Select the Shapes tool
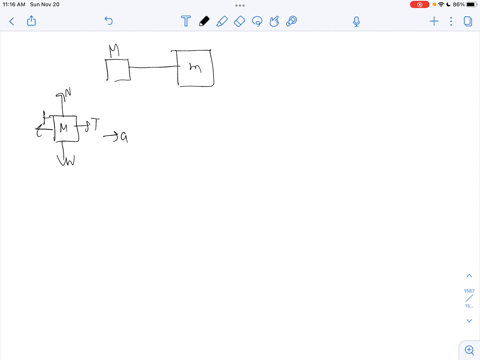This screenshot has height=360, width=480. 274,21
